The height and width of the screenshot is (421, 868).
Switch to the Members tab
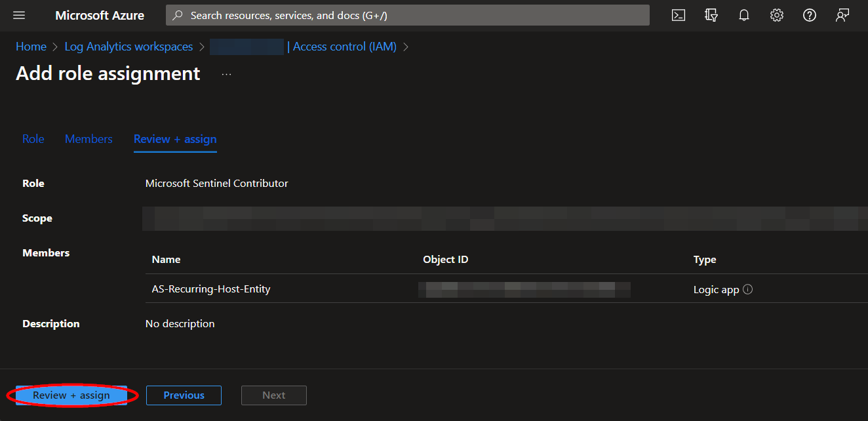point(89,139)
